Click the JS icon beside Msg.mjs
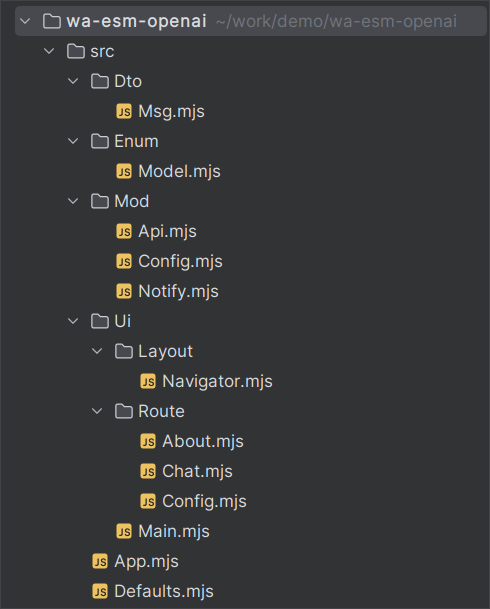This screenshot has width=490, height=609. [124, 111]
